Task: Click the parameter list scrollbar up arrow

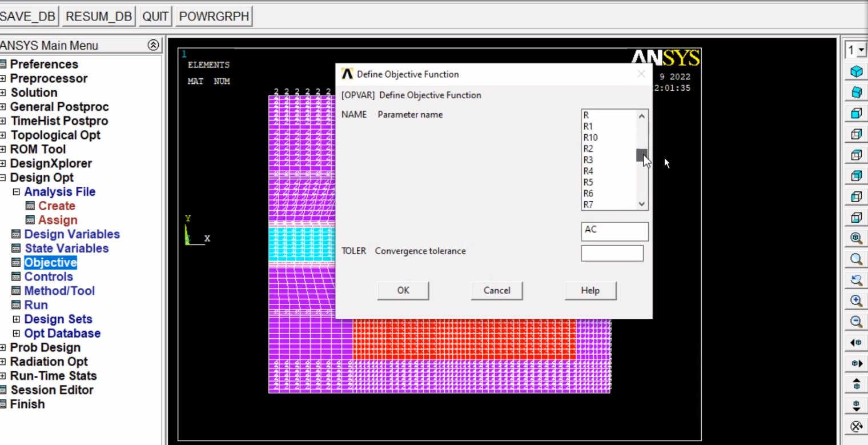Action: (642, 116)
